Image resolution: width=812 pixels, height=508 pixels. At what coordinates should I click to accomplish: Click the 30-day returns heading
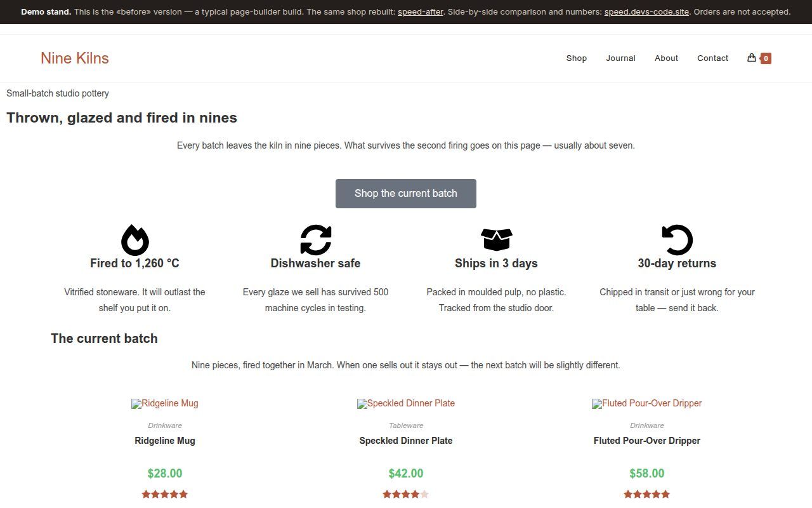pos(678,264)
